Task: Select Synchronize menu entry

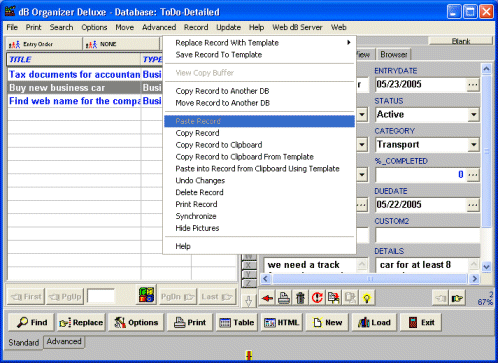Action: [259, 216]
